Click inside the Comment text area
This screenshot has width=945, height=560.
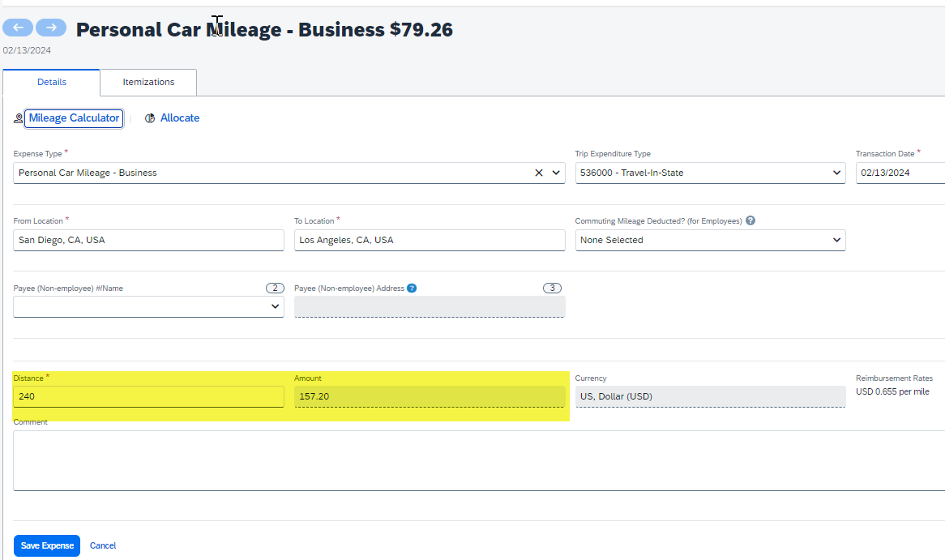coord(478,460)
